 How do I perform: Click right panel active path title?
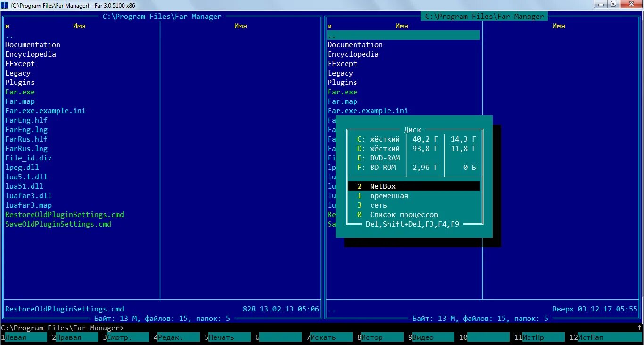pyautogui.click(x=484, y=17)
